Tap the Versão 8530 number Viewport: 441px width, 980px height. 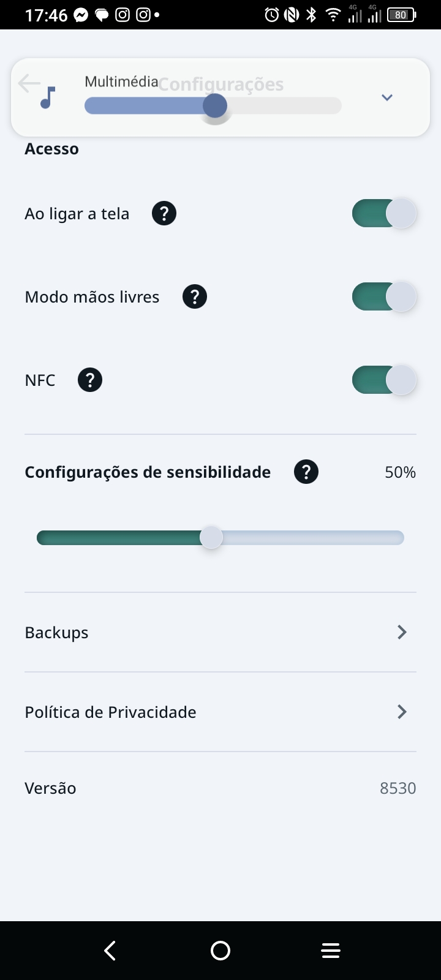(x=398, y=788)
